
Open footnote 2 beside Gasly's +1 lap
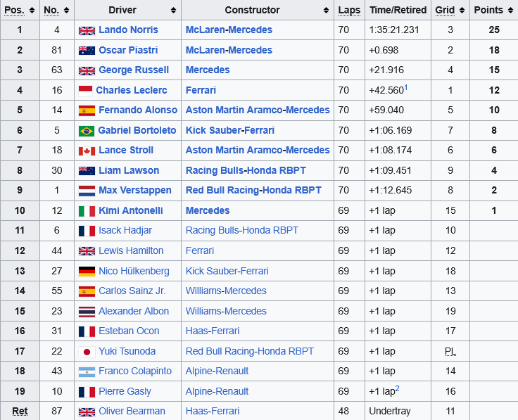point(398,388)
